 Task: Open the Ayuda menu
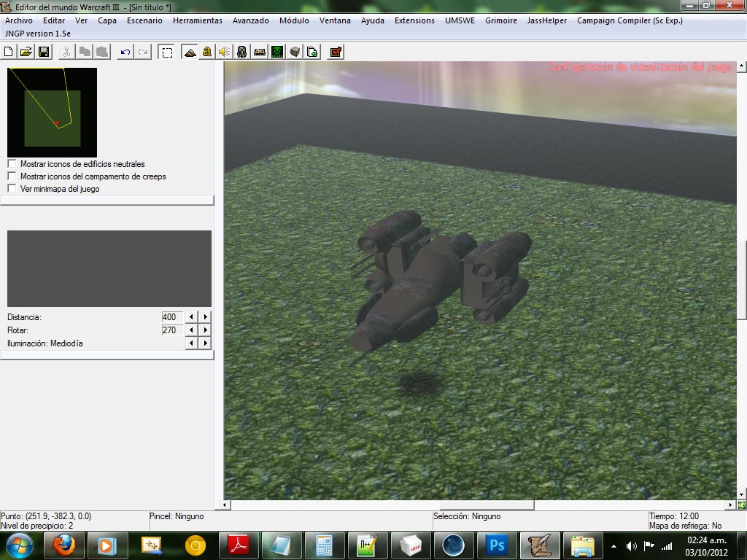(x=373, y=20)
